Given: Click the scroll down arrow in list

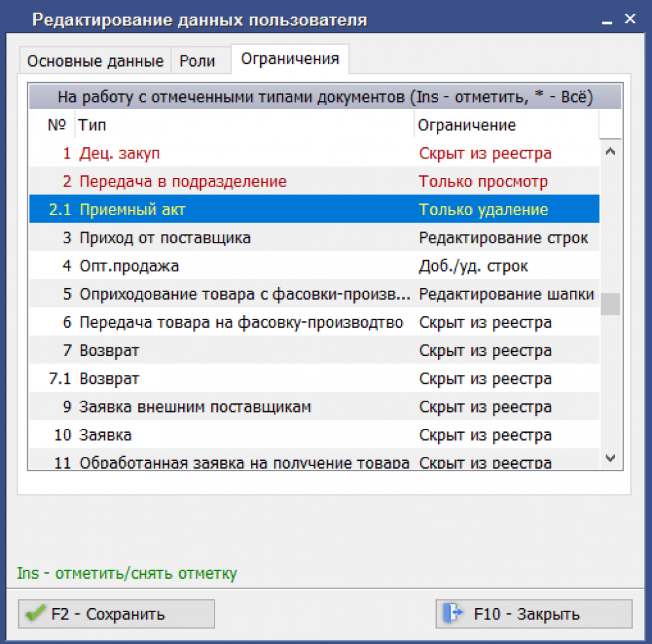Looking at the screenshot, I should click(610, 458).
